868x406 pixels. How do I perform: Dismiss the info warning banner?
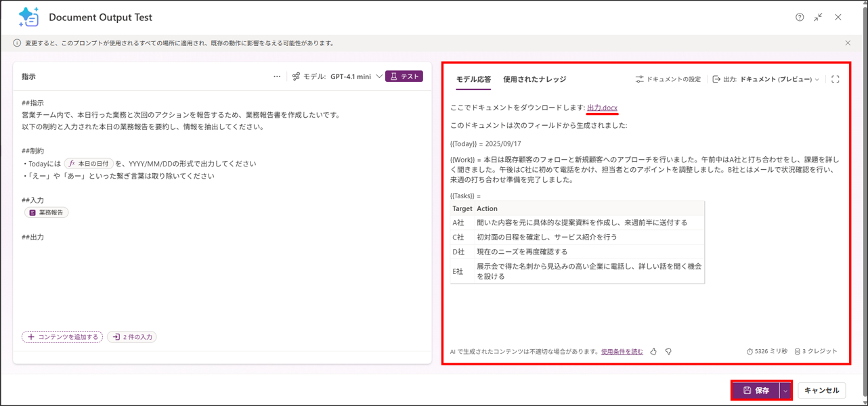point(848,43)
